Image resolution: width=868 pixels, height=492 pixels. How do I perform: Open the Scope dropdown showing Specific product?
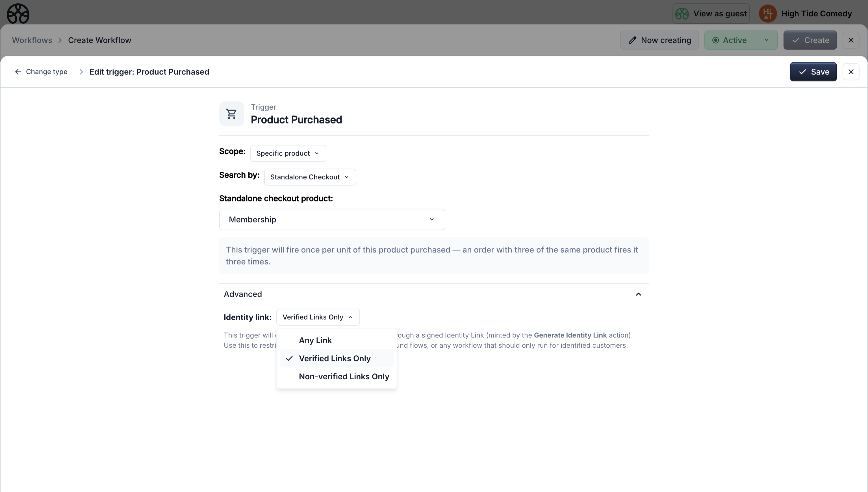[287, 153]
